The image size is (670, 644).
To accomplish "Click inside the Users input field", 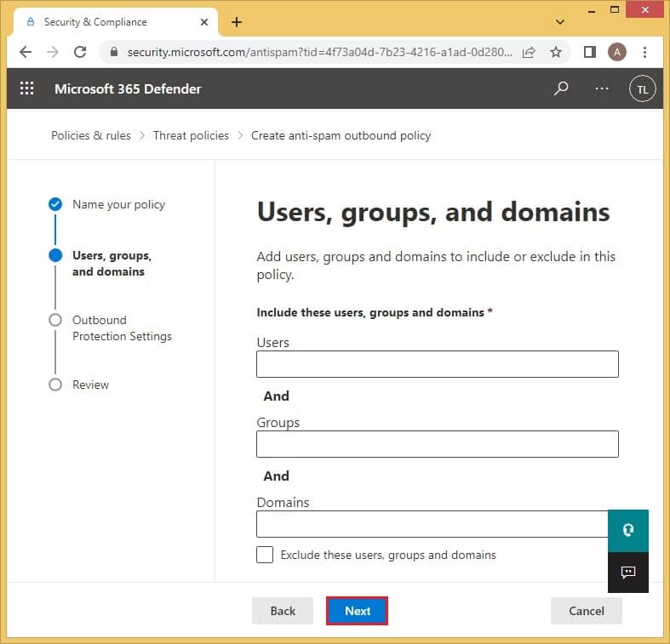I will (x=437, y=364).
